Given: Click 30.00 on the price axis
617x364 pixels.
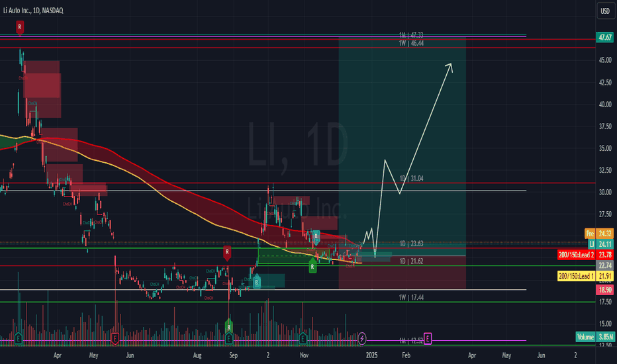Looking at the screenshot, I should click(x=605, y=193).
